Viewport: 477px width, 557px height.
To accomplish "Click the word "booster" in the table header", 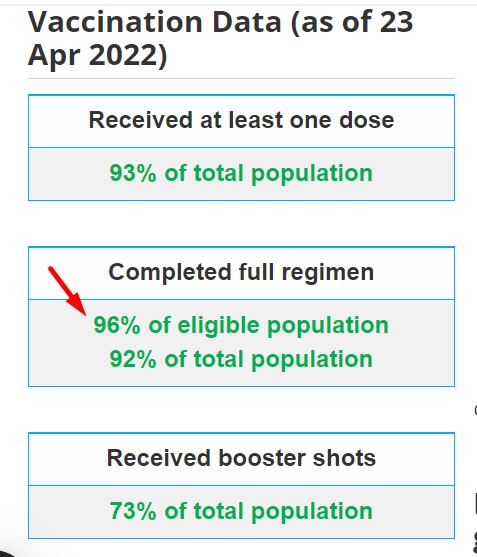I will (x=262, y=458).
